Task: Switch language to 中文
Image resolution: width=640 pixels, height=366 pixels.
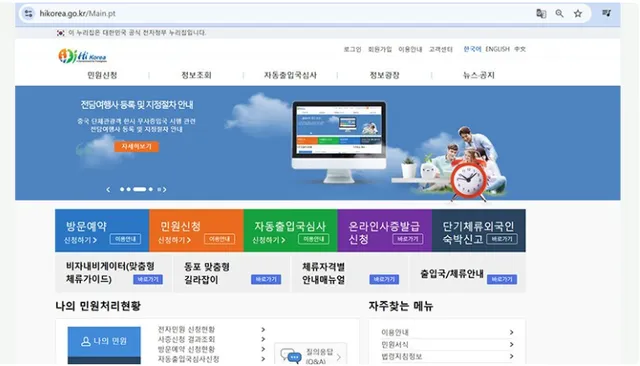Action: (520, 49)
